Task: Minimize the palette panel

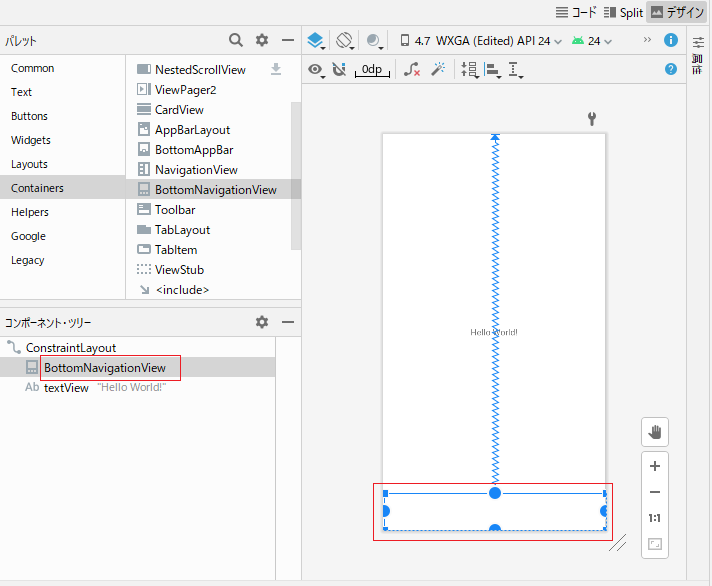Action: (288, 40)
